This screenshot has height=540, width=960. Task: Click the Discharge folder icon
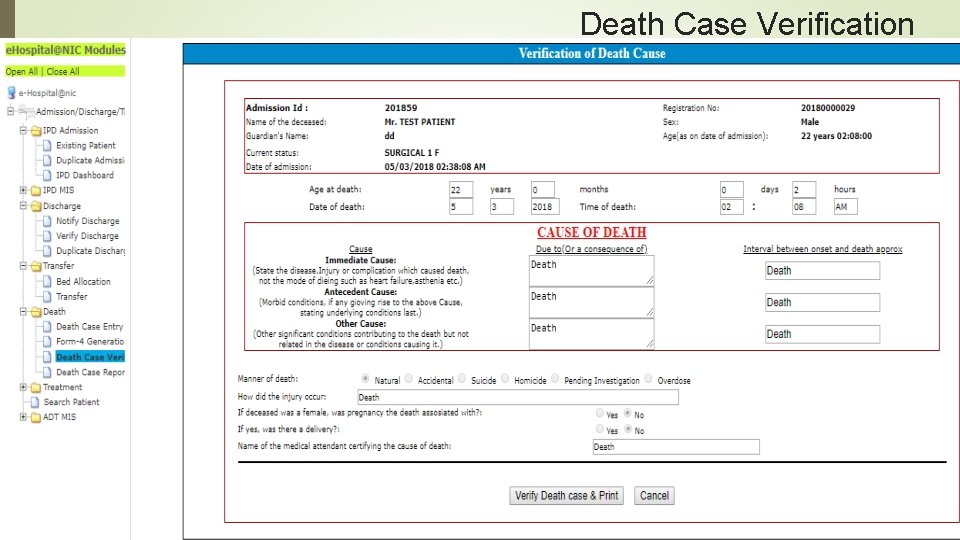pyautogui.click(x=36, y=206)
